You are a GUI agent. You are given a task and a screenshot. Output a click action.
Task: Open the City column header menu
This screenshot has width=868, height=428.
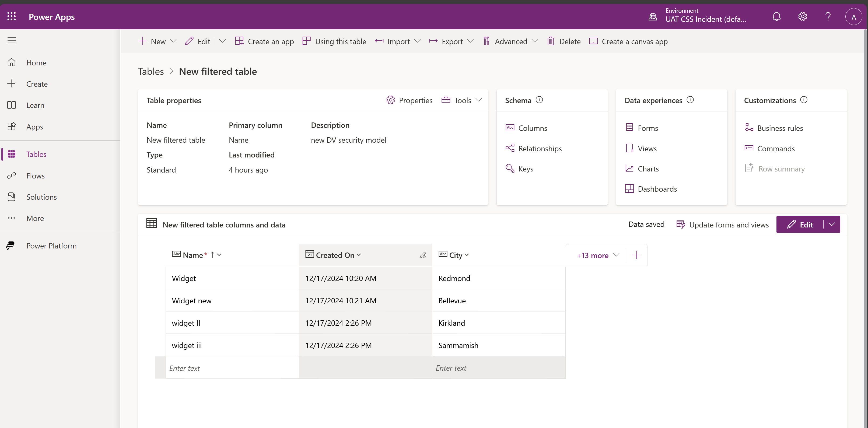pos(466,255)
